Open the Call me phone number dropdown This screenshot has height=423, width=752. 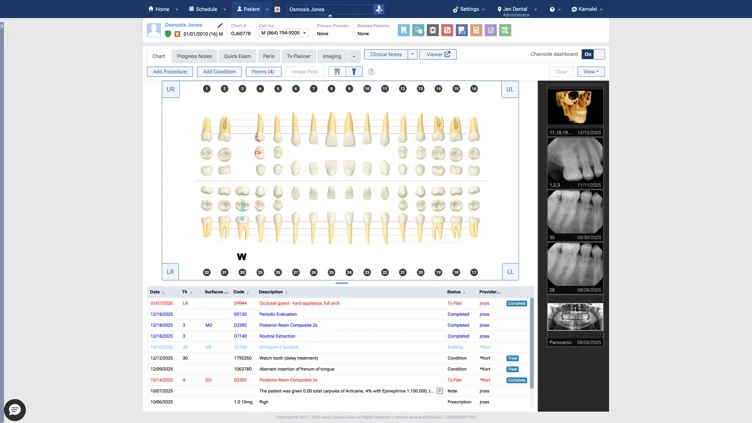[305, 33]
